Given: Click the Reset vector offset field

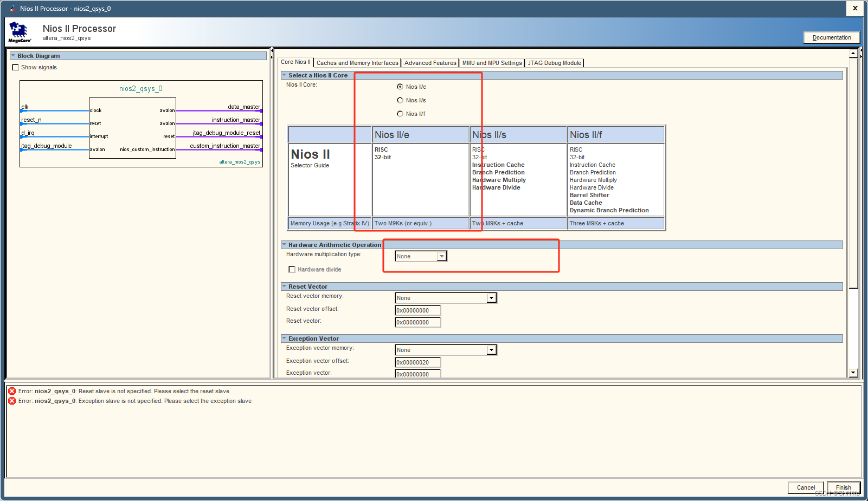Looking at the screenshot, I should 418,310.
